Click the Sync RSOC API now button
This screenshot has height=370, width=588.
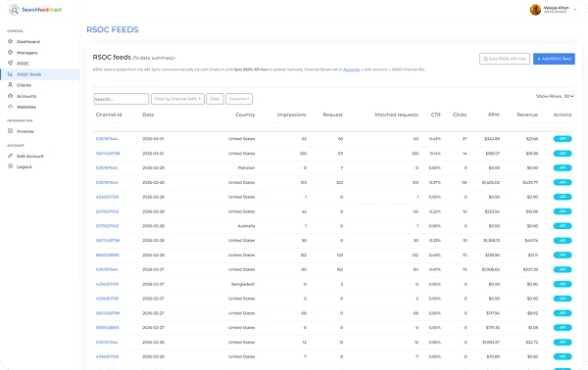(x=505, y=59)
